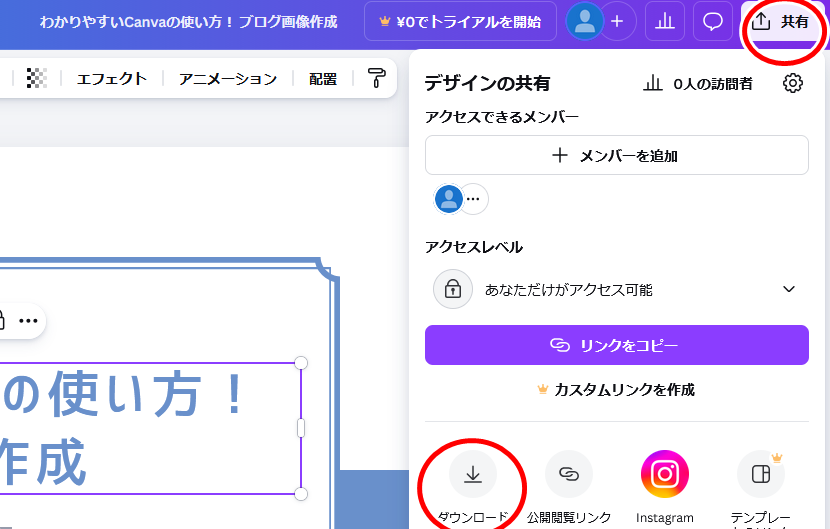Open the member list three-dot overflow

[473, 199]
